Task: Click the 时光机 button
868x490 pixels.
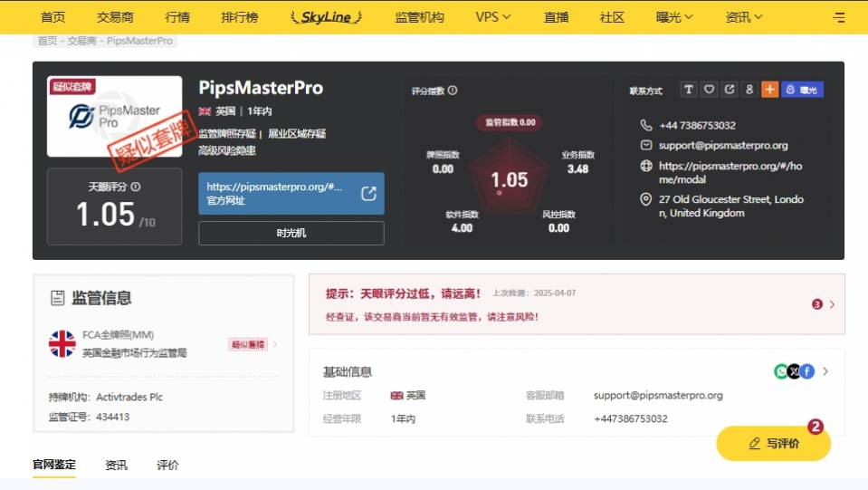Action: pyautogui.click(x=291, y=233)
